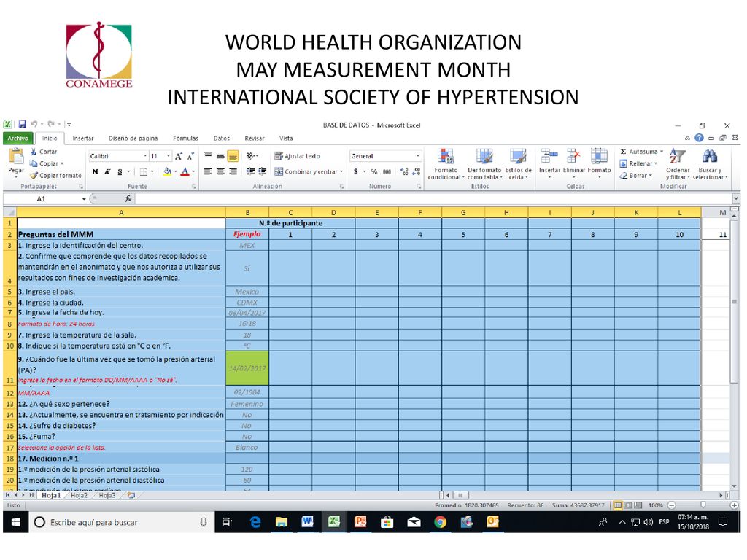Select the Hoja3 sheet tab
The height and width of the screenshot is (560, 747).
tap(107, 495)
